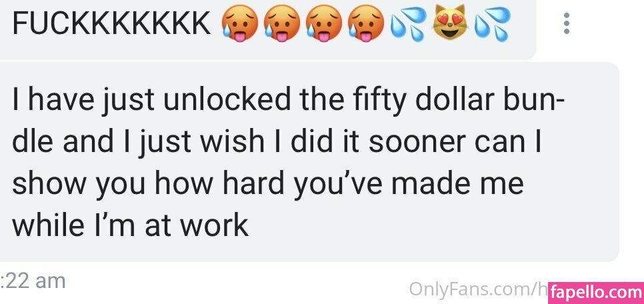
Task: Click the sweat droplets emoji after the cat
Action: (492, 24)
